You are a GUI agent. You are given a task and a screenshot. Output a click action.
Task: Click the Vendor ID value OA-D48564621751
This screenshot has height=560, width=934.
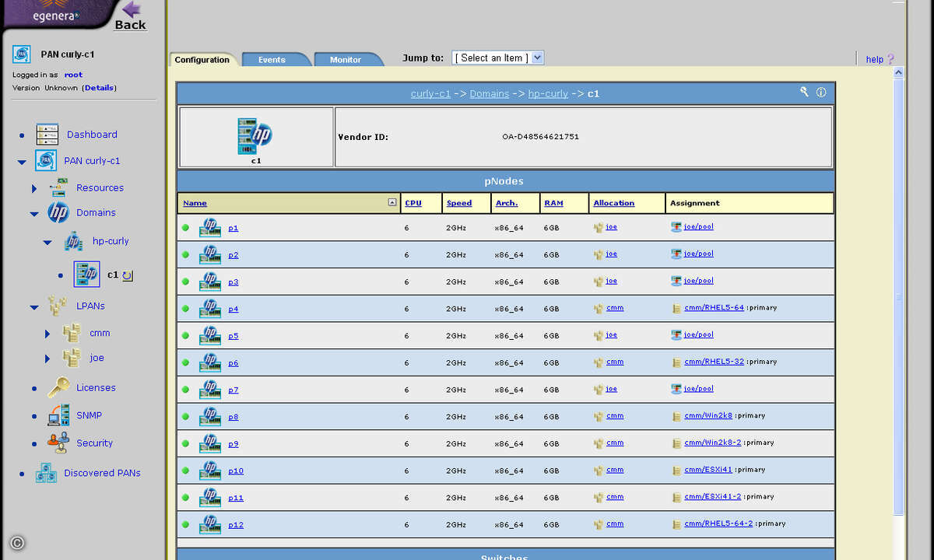pos(540,137)
